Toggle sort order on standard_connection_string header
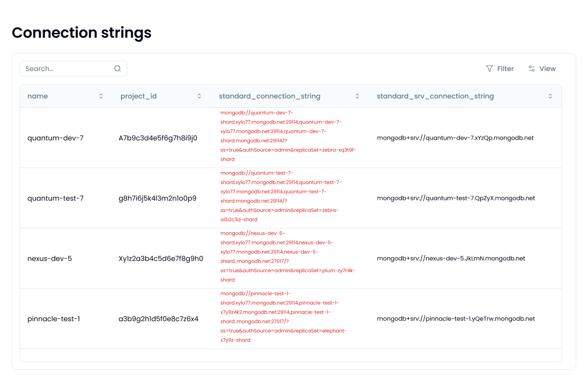This screenshot has width=588, height=392. [x=269, y=96]
